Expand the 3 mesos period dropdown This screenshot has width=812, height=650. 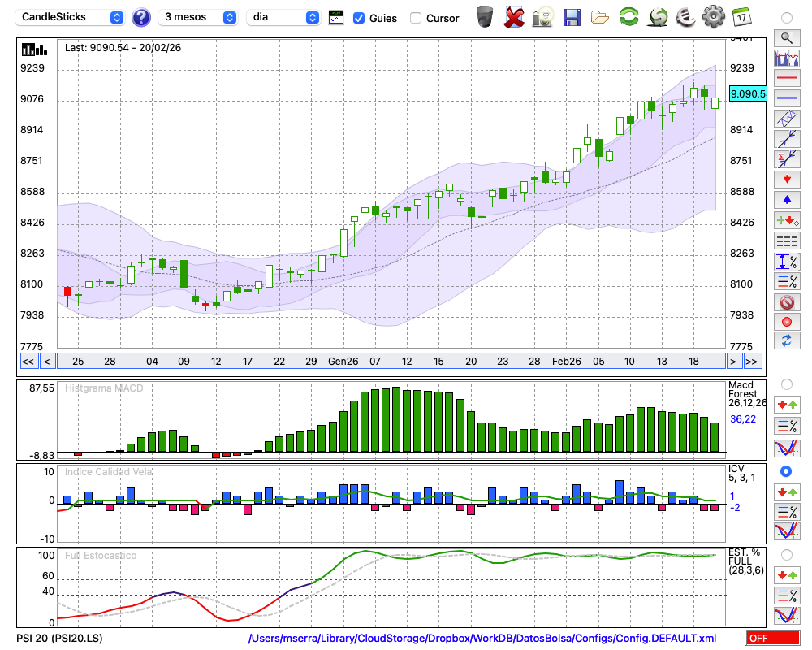point(198,17)
